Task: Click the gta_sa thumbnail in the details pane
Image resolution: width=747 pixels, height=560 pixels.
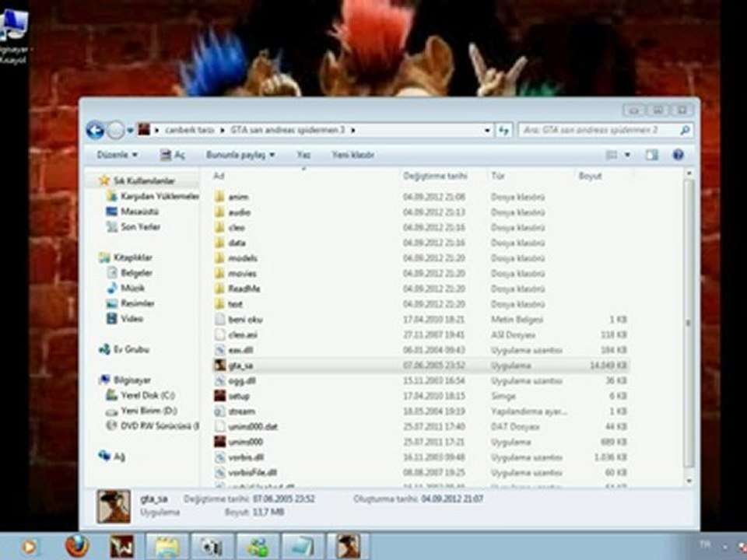Action: point(114,506)
